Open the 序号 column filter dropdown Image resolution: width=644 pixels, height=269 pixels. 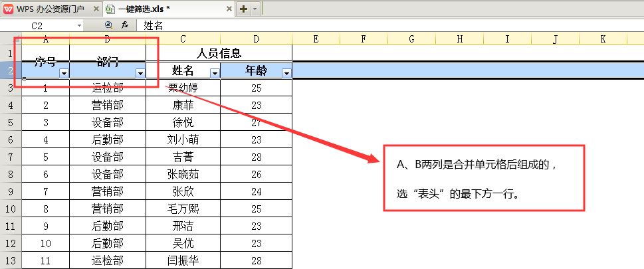64,74
